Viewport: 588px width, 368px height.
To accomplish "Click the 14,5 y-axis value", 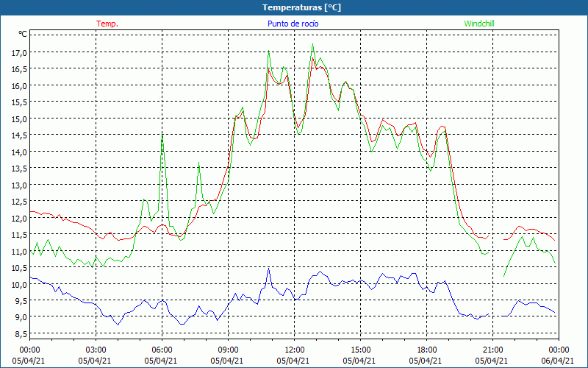I will pyautogui.click(x=19, y=135).
